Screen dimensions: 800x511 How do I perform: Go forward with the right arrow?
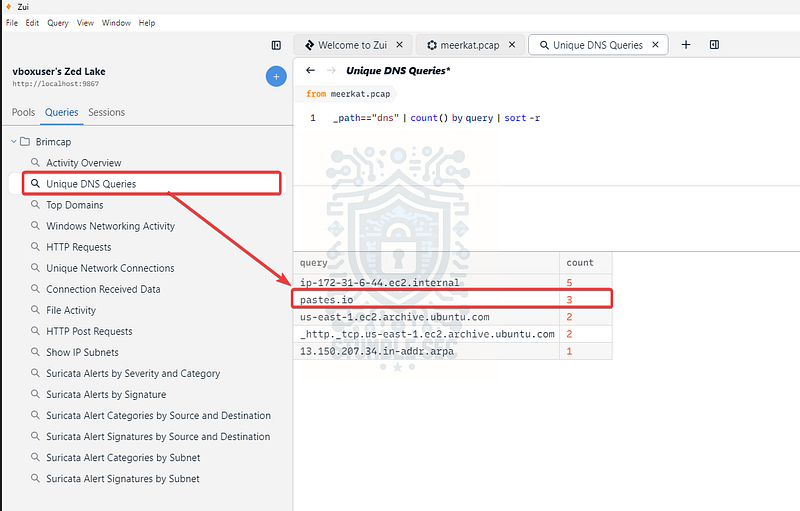coord(332,70)
